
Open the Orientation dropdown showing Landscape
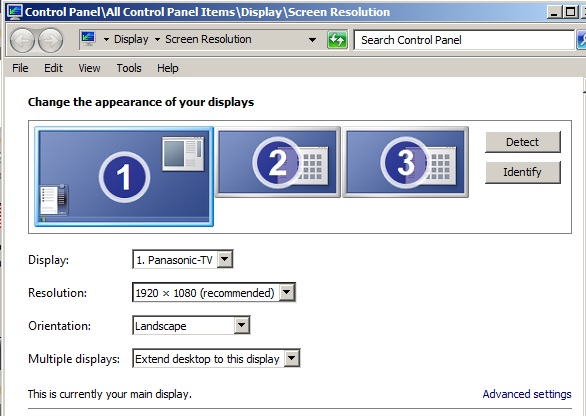[191, 326]
